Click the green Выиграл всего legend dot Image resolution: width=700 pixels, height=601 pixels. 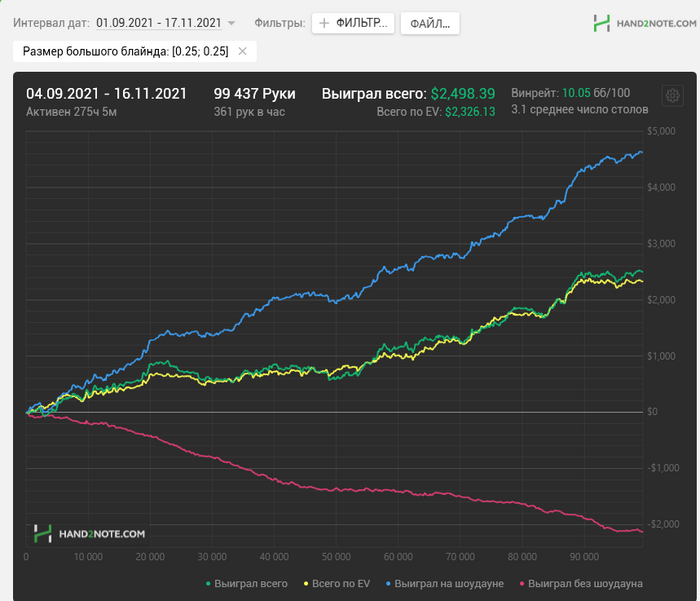tap(208, 584)
